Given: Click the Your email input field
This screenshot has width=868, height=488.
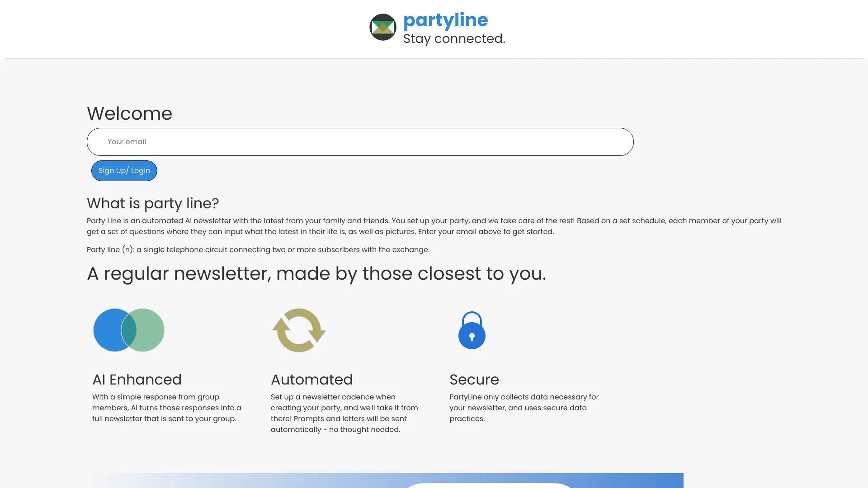Looking at the screenshot, I should (360, 141).
